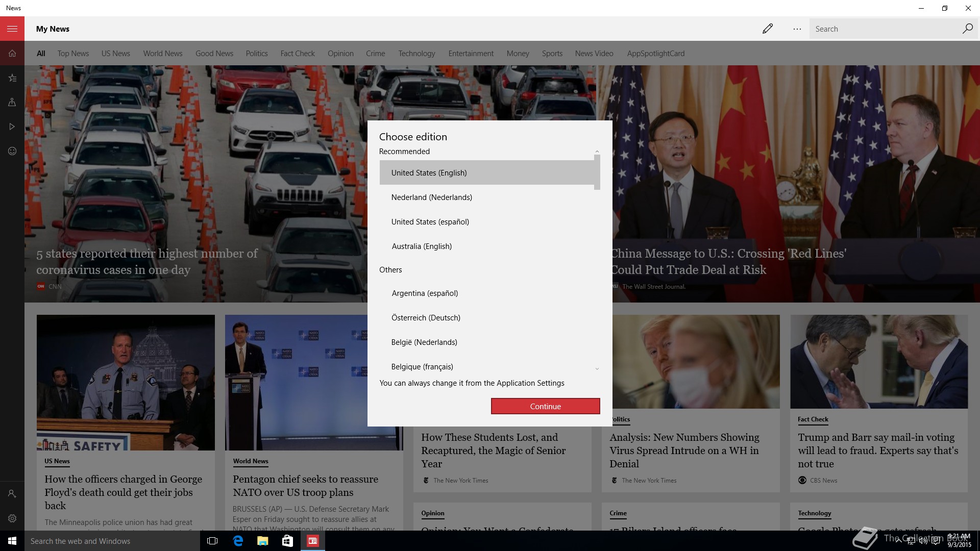Select Nederland (Nederlands) edition
Screen dimensions: 980x551
tap(487, 197)
